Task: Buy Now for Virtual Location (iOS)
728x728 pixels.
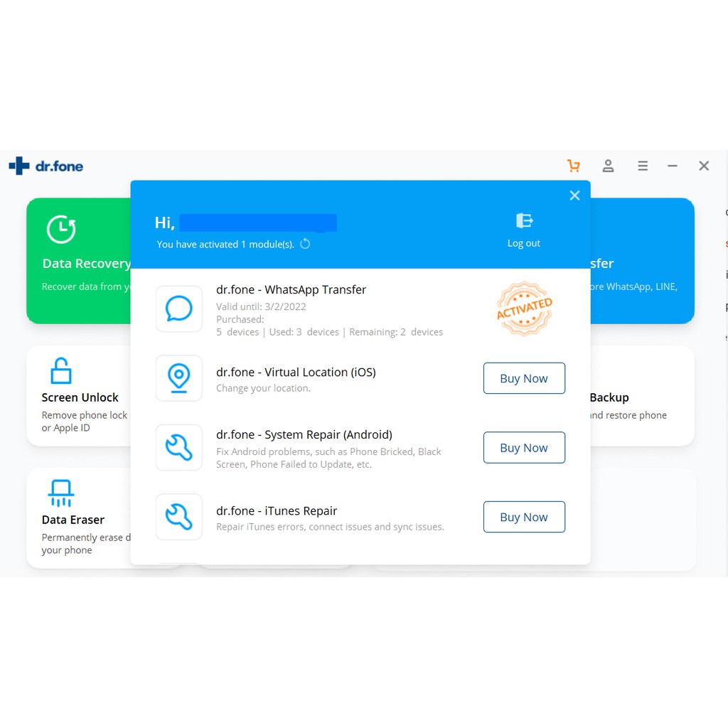Action: coord(524,378)
